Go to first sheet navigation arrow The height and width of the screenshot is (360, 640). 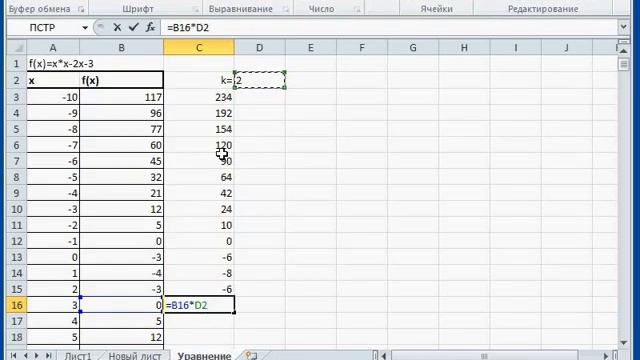click(x=13, y=356)
